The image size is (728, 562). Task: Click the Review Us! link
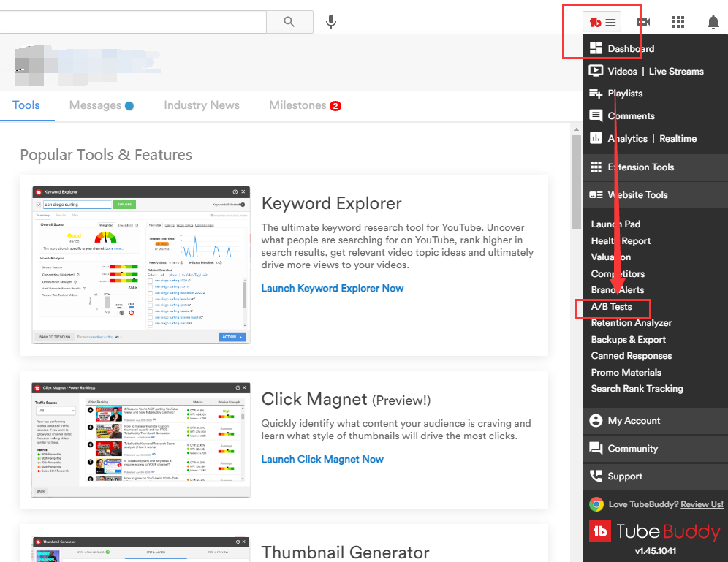pyautogui.click(x=702, y=504)
